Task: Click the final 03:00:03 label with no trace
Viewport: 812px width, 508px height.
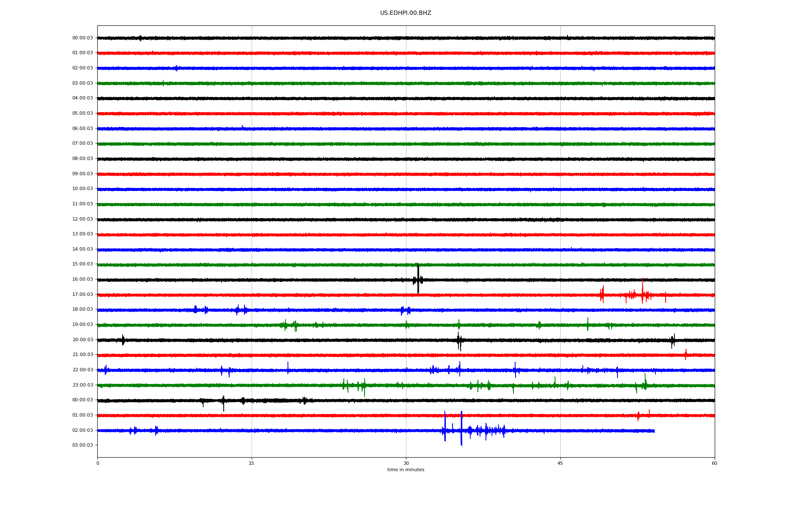Action: (x=82, y=445)
